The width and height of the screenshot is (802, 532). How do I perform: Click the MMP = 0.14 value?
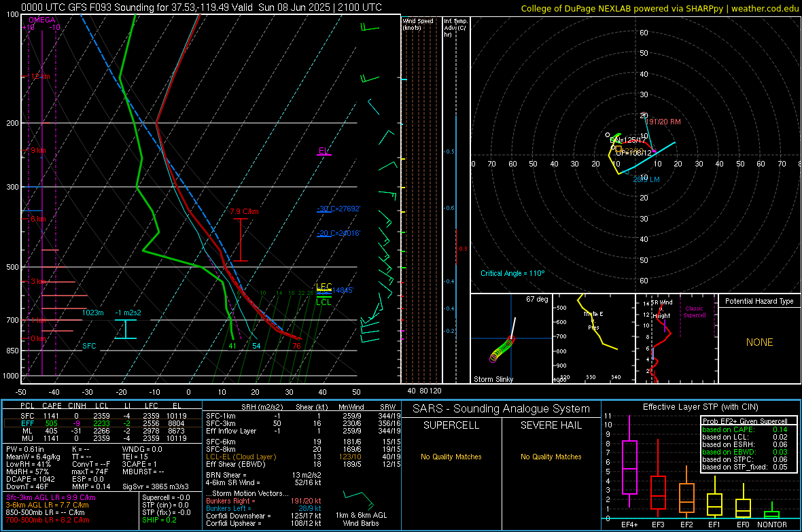(91, 487)
